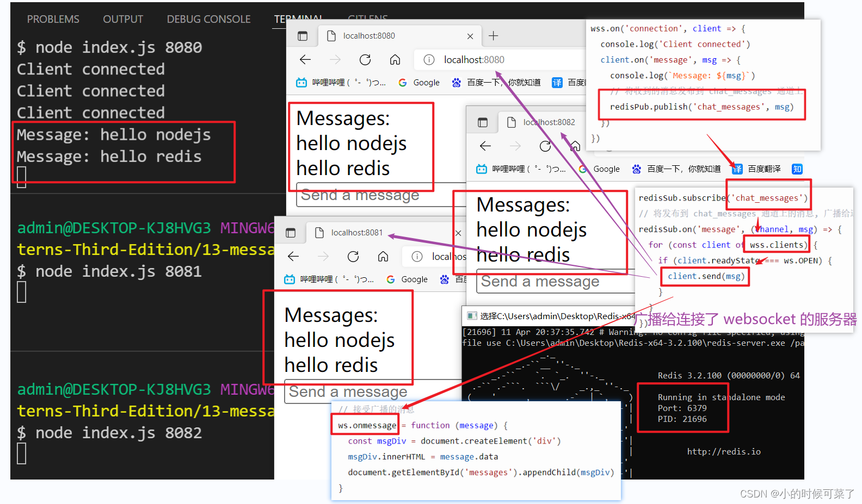
Task: Click terminal line 'node index.js 8080'
Action: (x=119, y=47)
